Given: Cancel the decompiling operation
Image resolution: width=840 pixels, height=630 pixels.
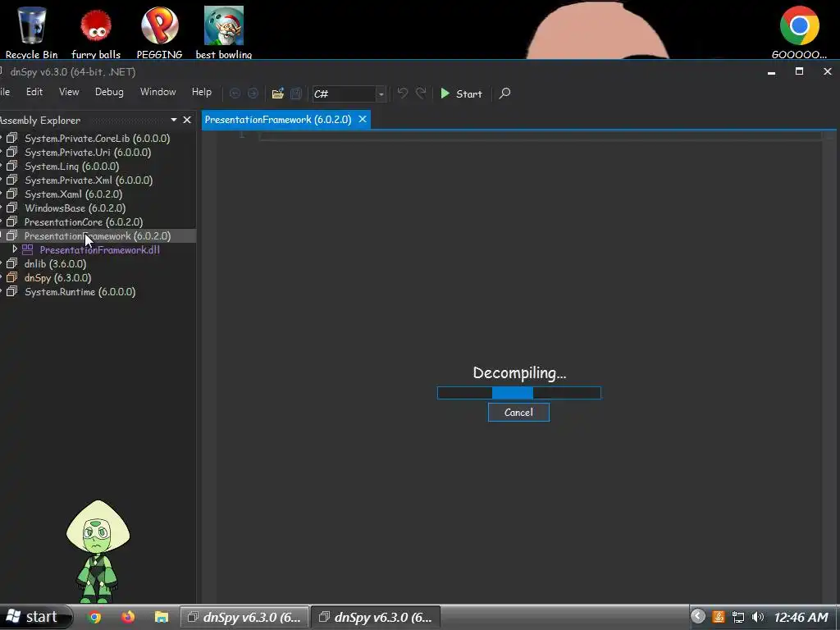Looking at the screenshot, I should (518, 412).
